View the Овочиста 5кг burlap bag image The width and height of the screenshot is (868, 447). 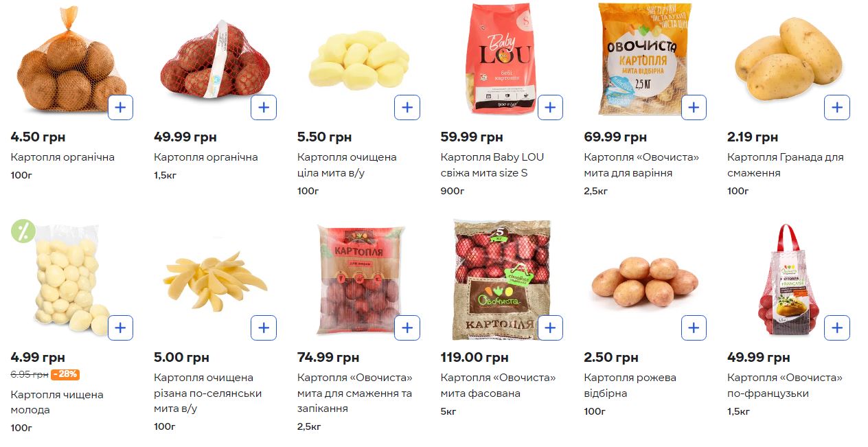click(500, 278)
